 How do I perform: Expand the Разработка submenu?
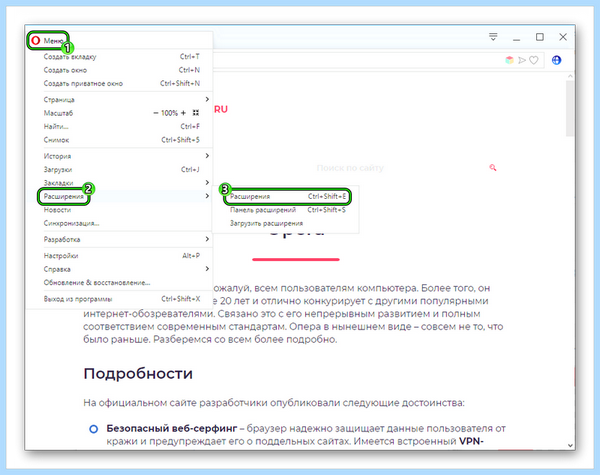pos(121,239)
